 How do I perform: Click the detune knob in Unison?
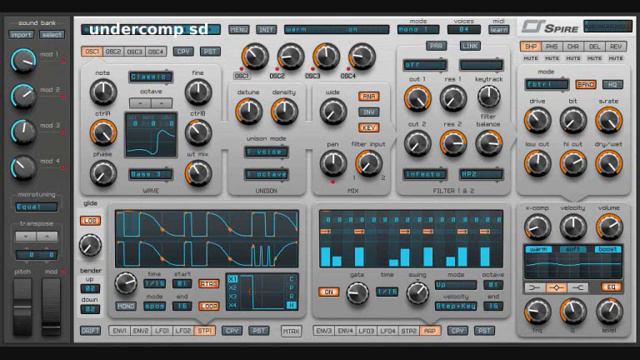point(249,111)
